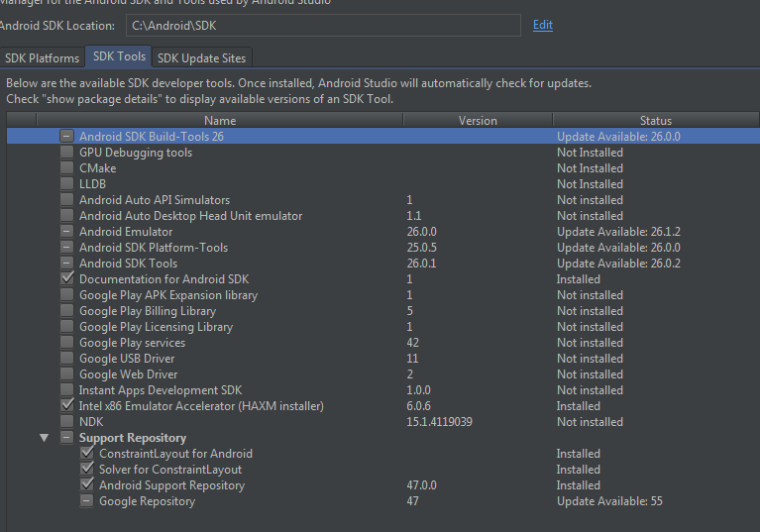Viewport: 760px width, 532px height.
Task: Select the 'Android SDK Tools' row name
Action: (129, 264)
